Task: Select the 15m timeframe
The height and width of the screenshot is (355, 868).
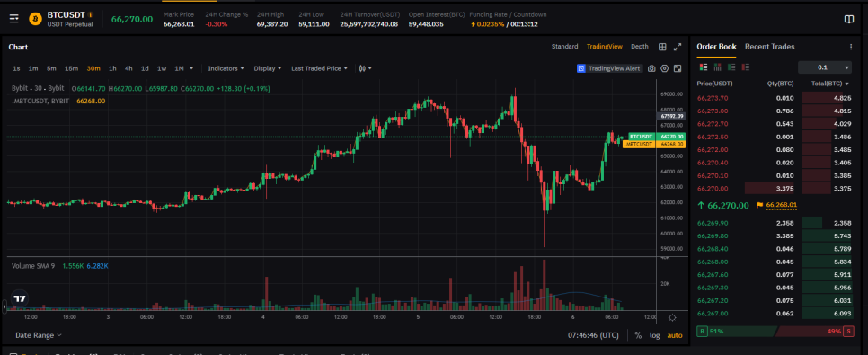Action: [x=71, y=68]
